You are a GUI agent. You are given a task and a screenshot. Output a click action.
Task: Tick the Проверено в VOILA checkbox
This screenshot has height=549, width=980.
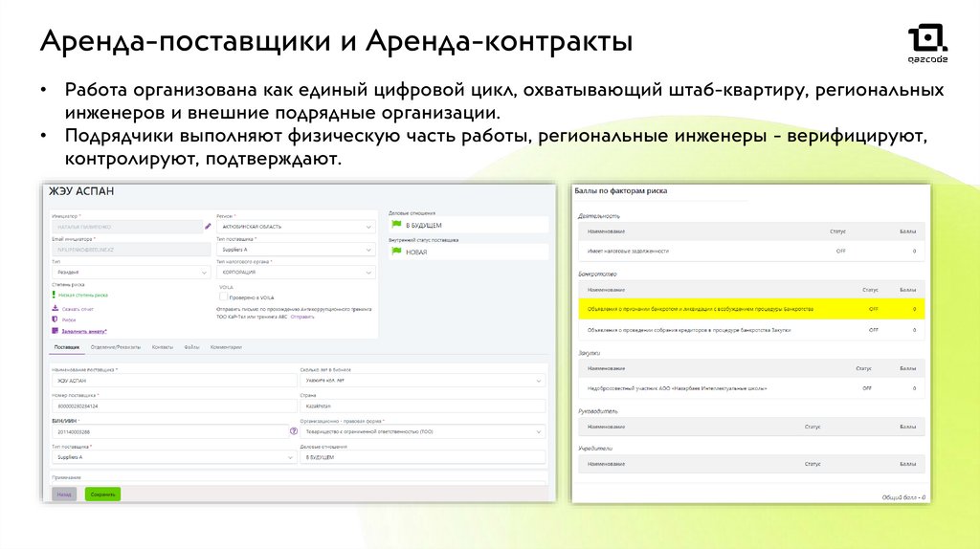pyautogui.click(x=223, y=296)
